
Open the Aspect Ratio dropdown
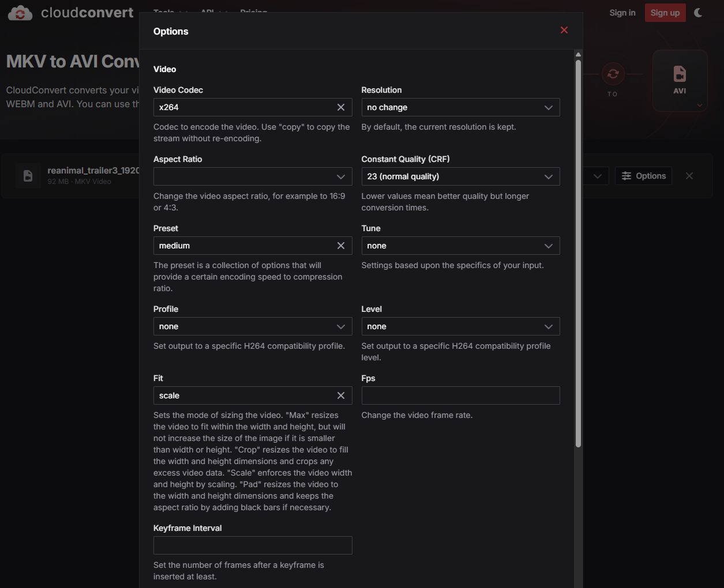(253, 176)
